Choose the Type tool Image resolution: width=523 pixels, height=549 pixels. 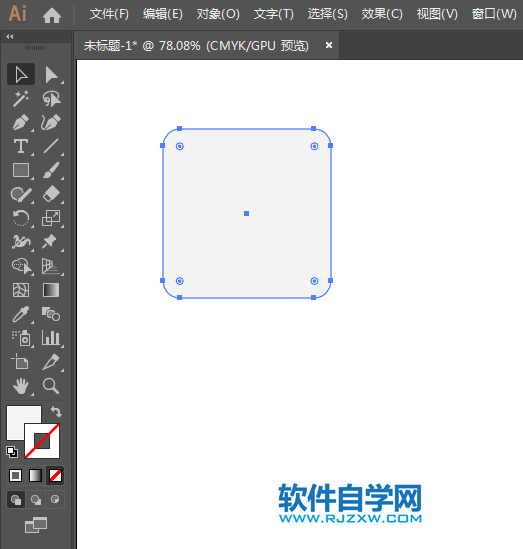click(x=21, y=146)
